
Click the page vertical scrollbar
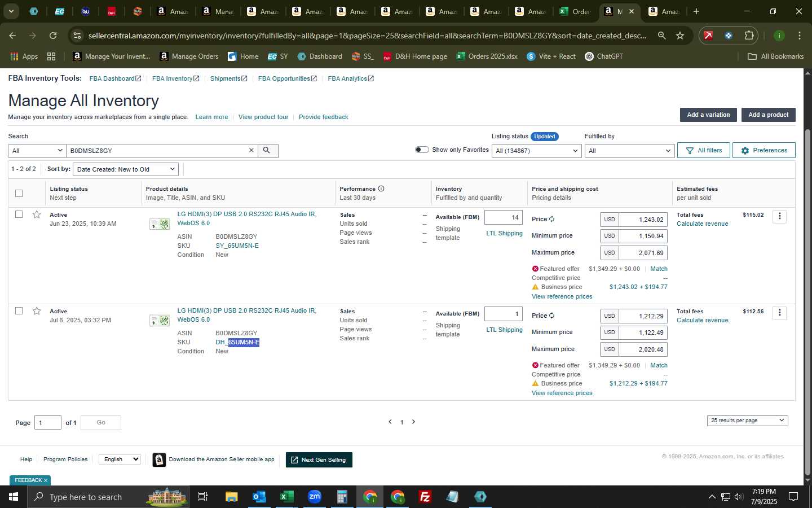click(807, 302)
